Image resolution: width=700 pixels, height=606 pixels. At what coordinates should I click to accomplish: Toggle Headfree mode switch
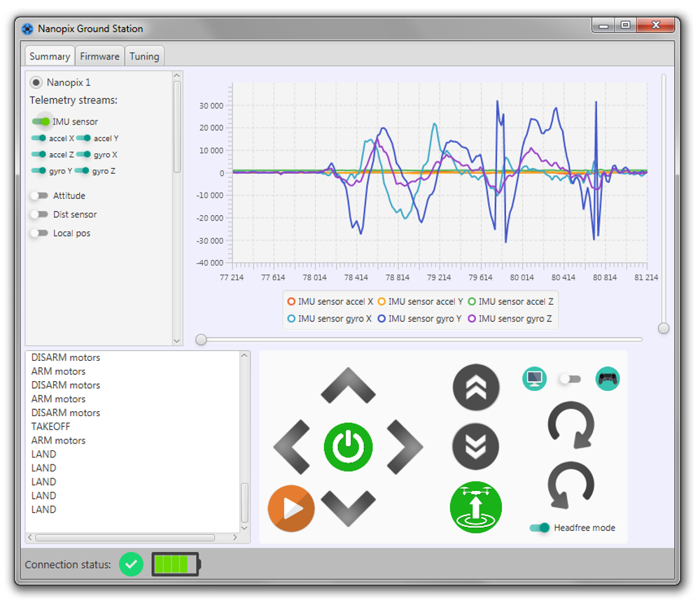point(539,528)
